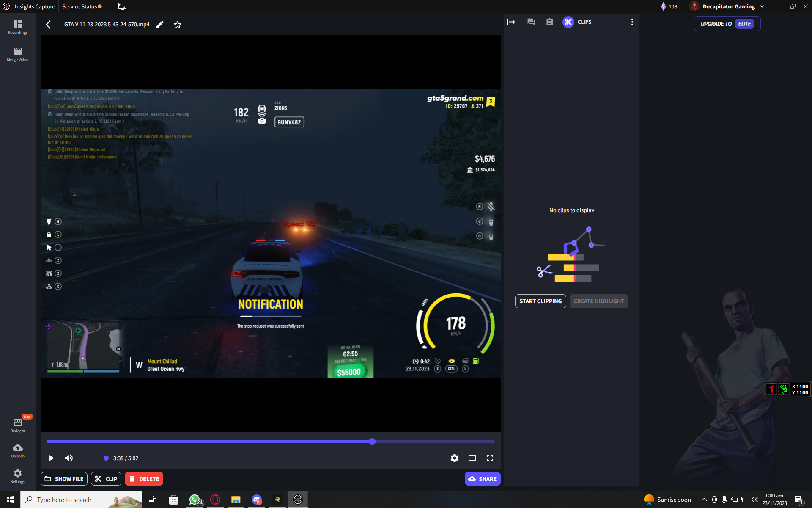Collapse the side panel arrow icon

pyautogui.click(x=511, y=22)
